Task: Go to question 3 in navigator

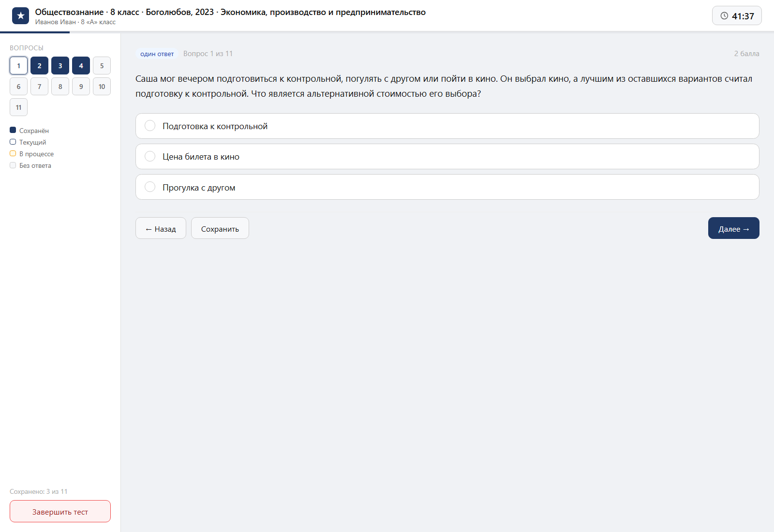Action: (x=60, y=66)
